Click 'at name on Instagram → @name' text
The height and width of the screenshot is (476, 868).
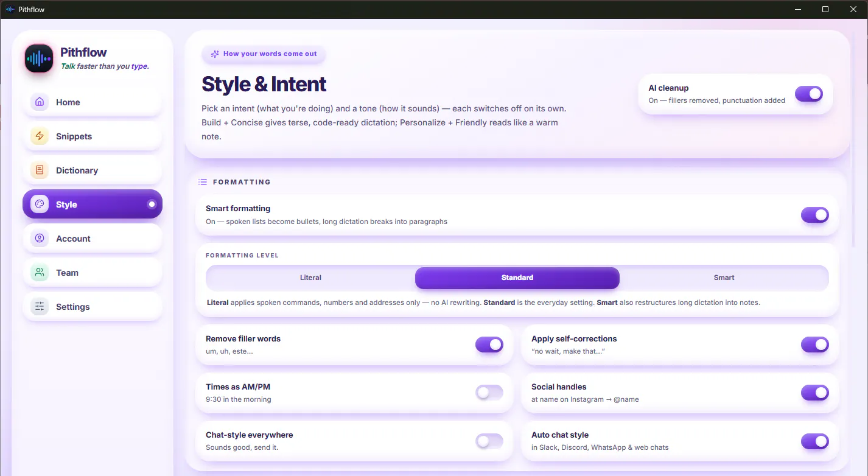tap(585, 400)
